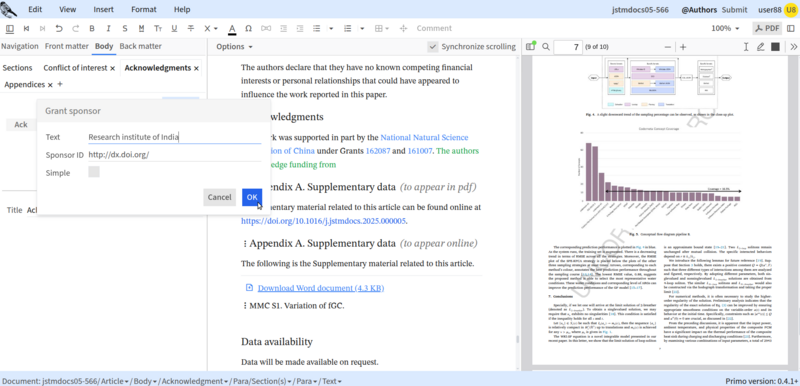Click the Grant sponsor Text input field
This screenshot has height=386, width=800.
[x=174, y=137]
